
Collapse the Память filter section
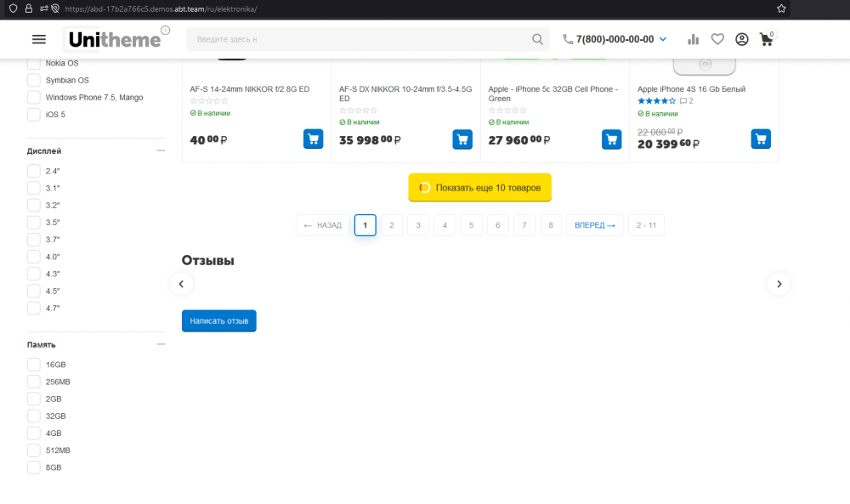coord(161,344)
